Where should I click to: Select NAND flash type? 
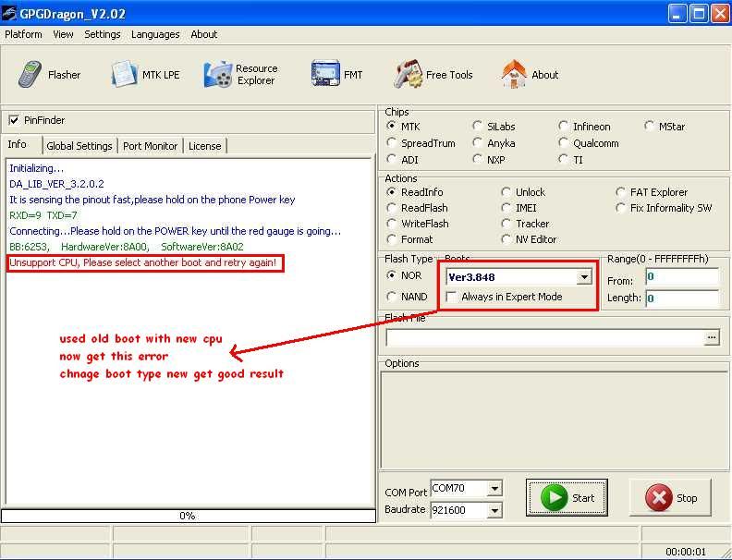391,297
